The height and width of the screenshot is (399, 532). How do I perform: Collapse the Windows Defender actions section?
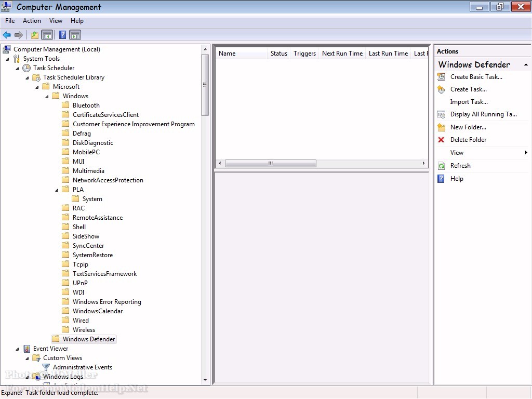[526, 64]
